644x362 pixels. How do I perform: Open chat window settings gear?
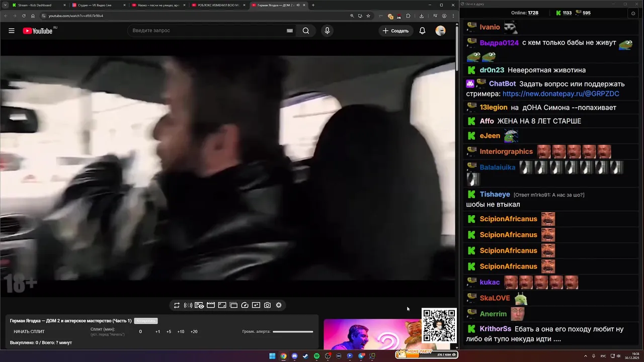click(633, 13)
